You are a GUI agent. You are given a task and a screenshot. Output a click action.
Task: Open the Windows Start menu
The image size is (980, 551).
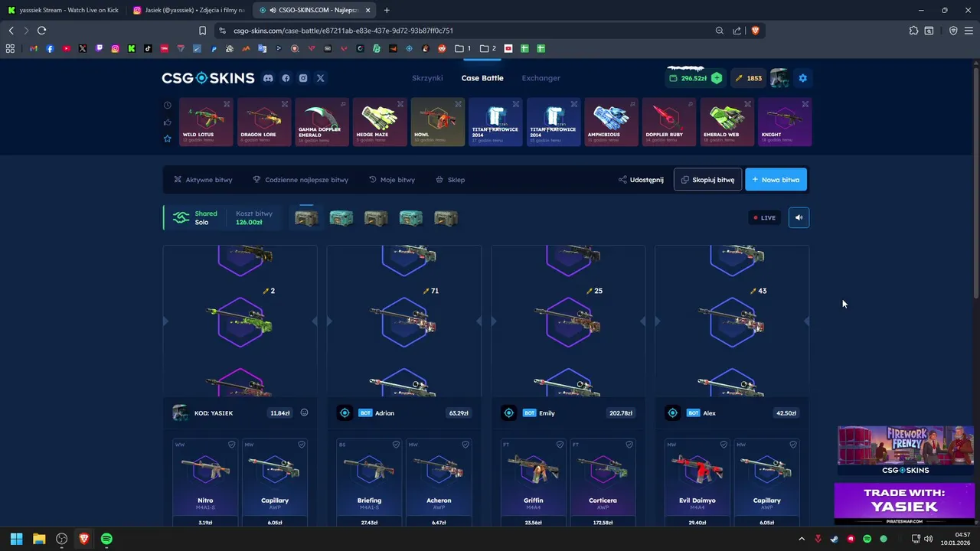point(16,539)
